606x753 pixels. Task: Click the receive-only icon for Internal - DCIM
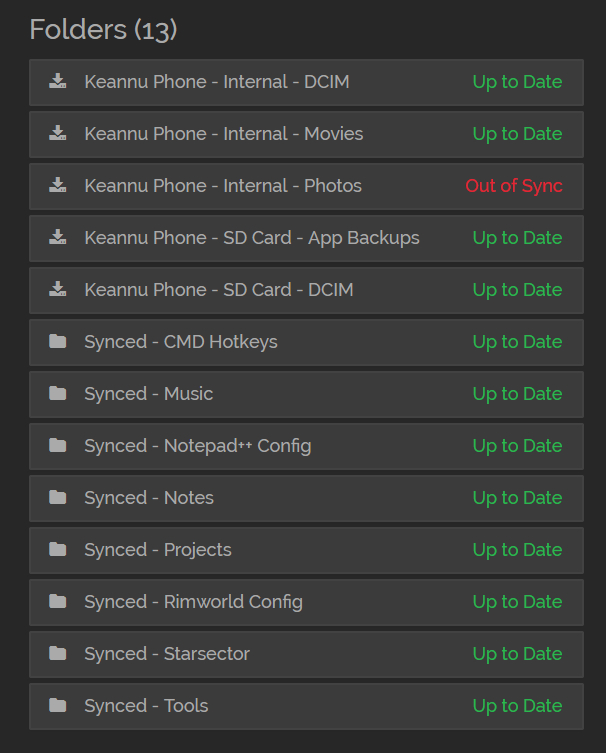58,82
